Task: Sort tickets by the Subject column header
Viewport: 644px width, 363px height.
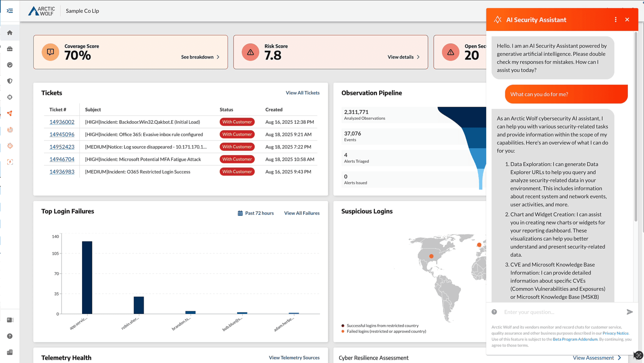Action: [x=93, y=110]
